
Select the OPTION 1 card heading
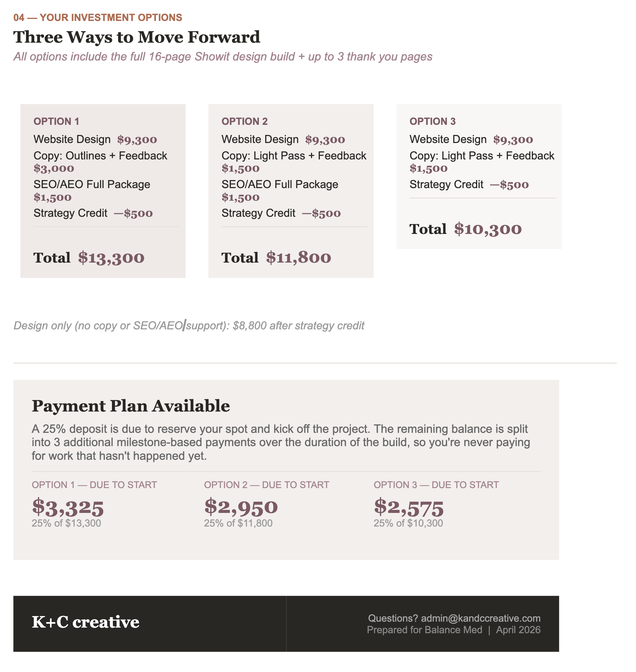pos(56,121)
